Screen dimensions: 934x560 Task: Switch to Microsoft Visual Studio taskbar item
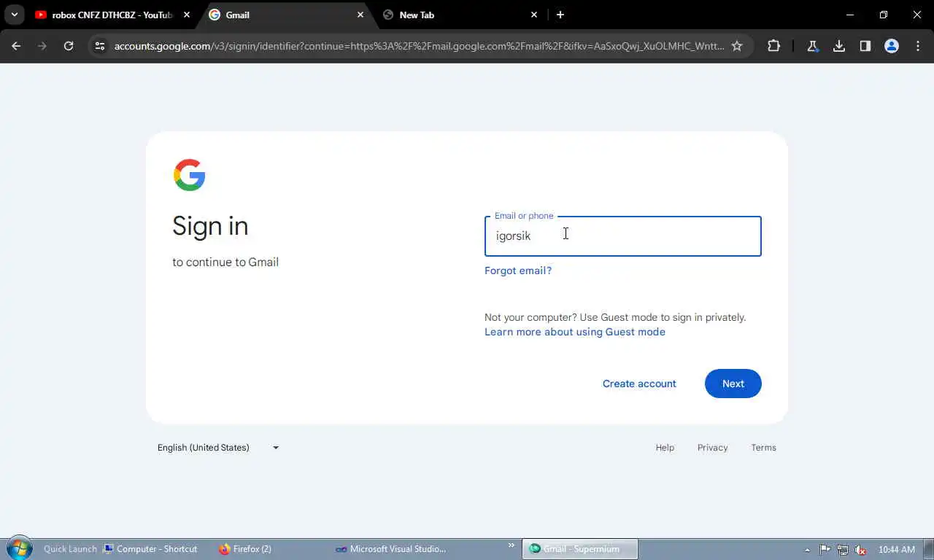tap(391, 549)
